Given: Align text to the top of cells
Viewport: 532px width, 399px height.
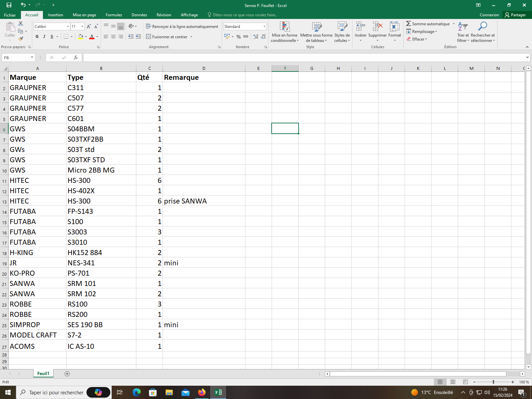Looking at the screenshot, I should 106,26.
